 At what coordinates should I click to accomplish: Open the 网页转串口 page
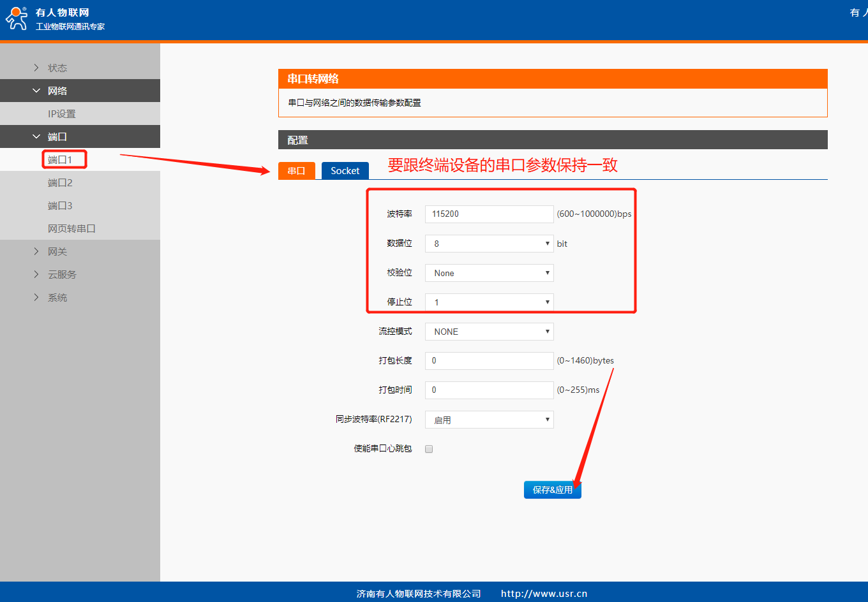(71, 228)
